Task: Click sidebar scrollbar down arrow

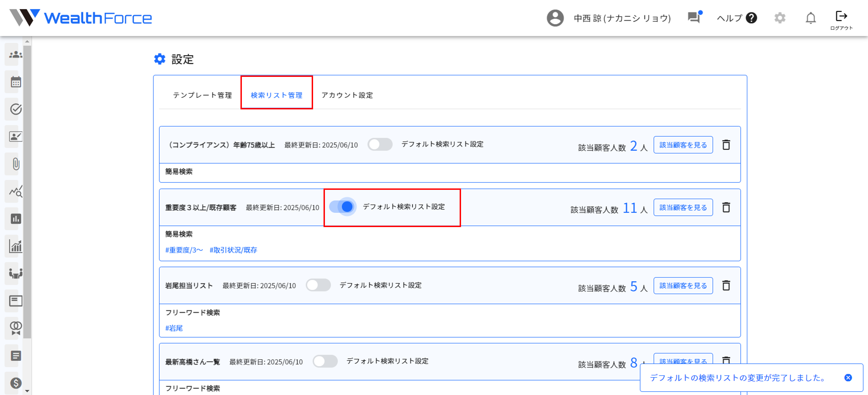Action: 27,391
